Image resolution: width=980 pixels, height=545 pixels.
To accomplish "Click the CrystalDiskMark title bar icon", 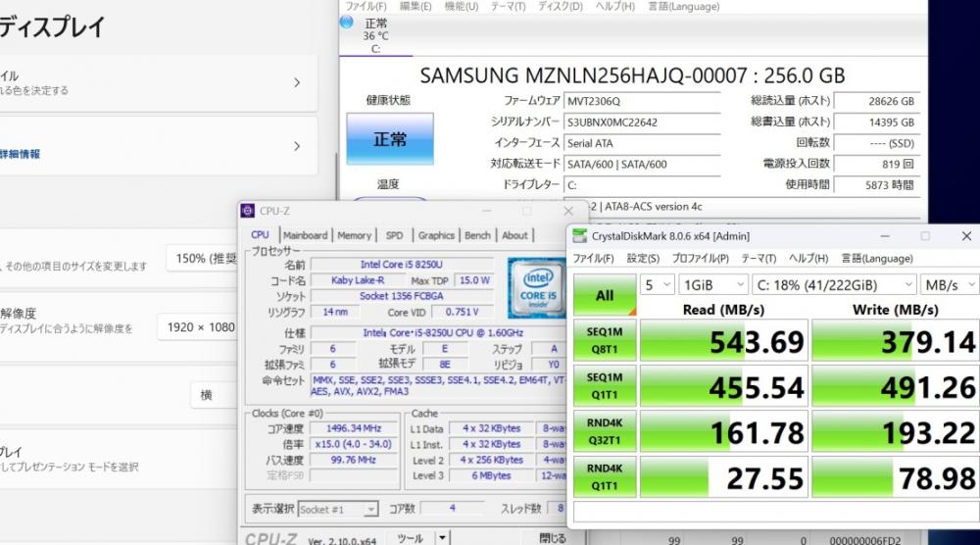I will pos(579,235).
